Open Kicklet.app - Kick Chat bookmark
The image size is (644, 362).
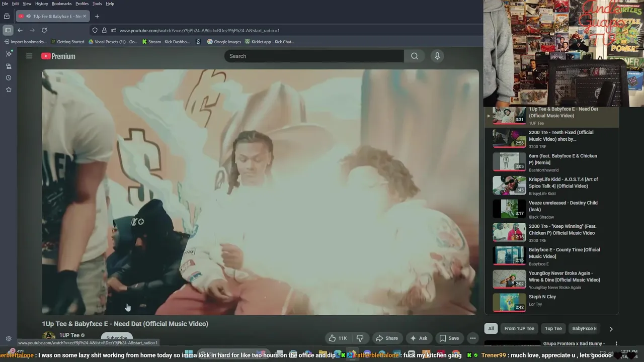269,42
